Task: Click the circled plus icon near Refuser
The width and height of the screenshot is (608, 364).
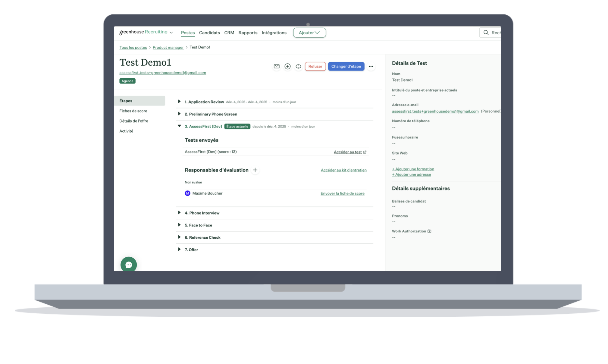Action: [287, 66]
